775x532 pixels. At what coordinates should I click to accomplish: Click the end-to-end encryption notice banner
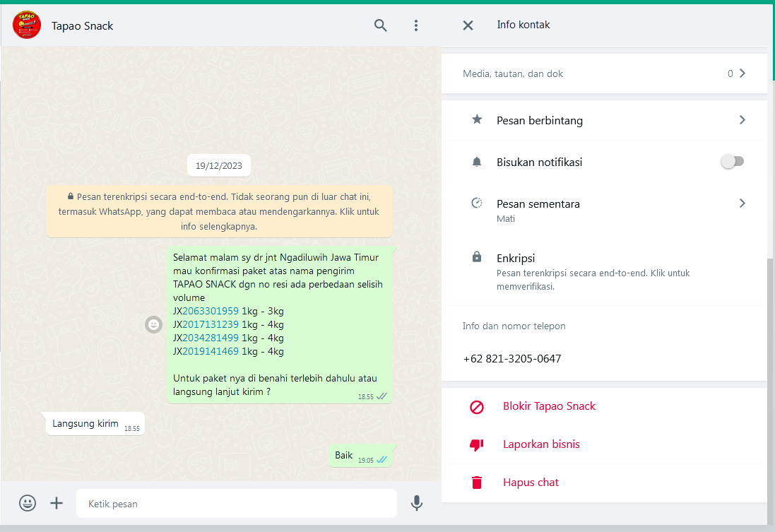pos(218,212)
